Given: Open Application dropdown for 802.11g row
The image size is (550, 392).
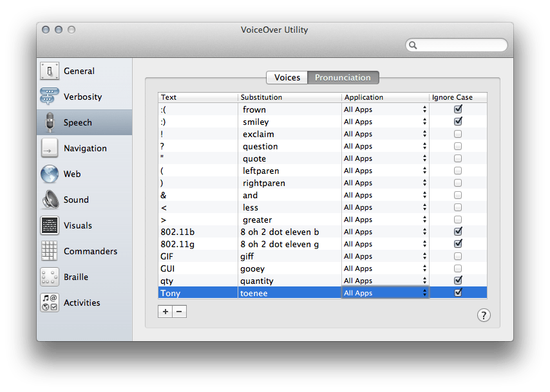Looking at the screenshot, I should (x=385, y=244).
